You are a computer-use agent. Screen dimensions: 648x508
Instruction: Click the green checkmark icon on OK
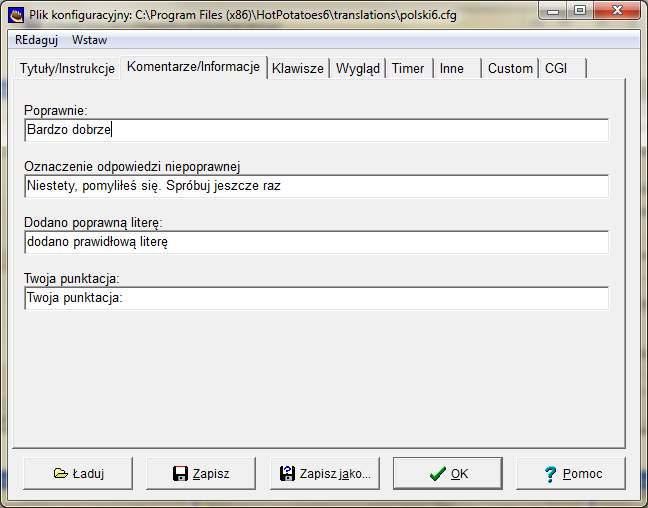pyautogui.click(x=437, y=473)
